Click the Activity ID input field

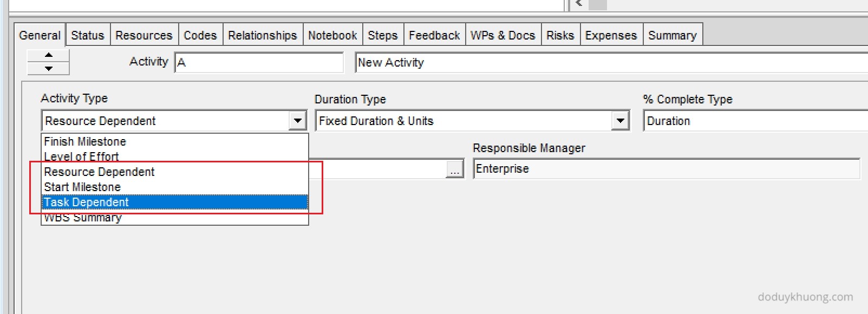(x=259, y=62)
